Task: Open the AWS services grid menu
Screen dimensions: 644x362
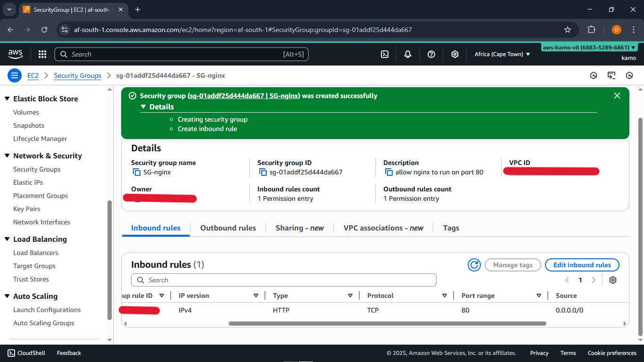Action: coord(42,54)
